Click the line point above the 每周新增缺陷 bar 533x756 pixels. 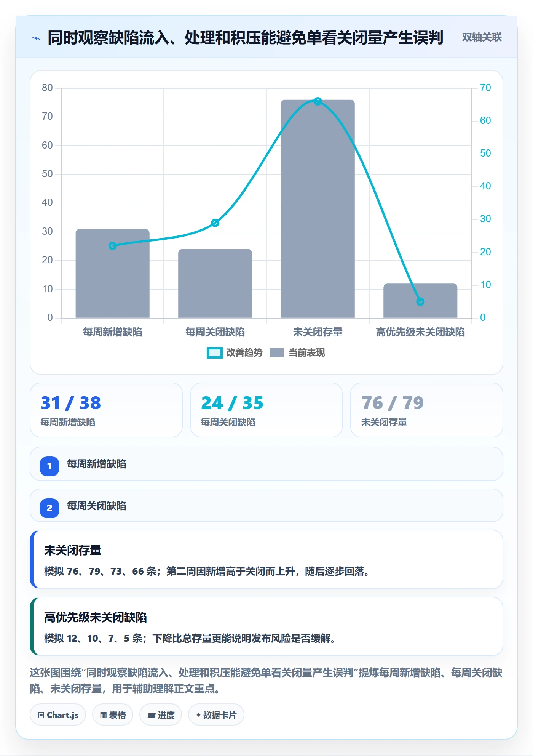click(x=112, y=246)
